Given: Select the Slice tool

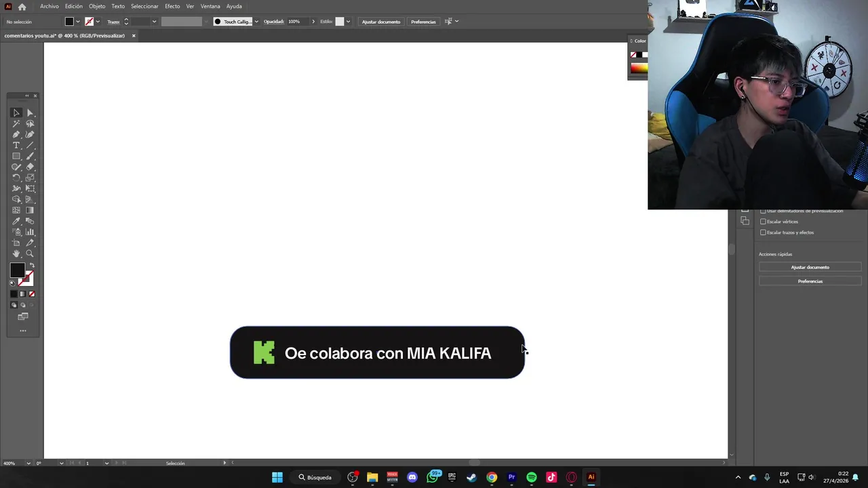Looking at the screenshot, I should (x=30, y=243).
